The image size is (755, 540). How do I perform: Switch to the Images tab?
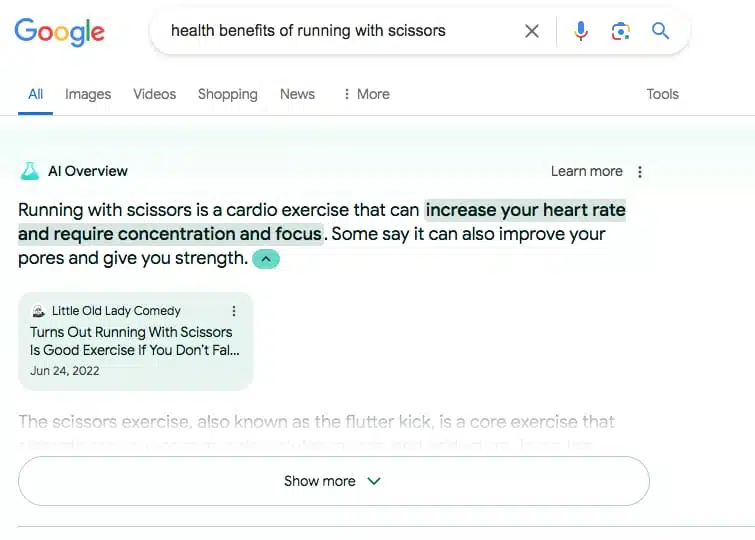[x=88, y=94]
